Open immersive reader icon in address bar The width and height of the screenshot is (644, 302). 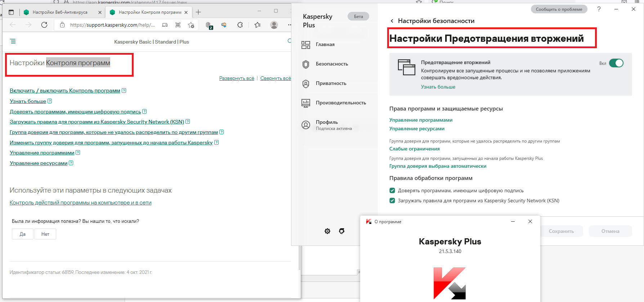[165, 25]
